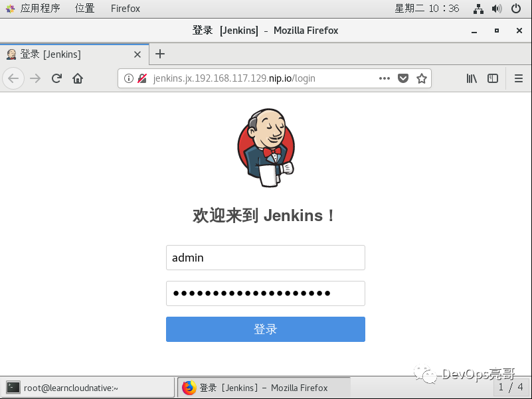532x399 pixels.
Task: Click the address bar URL jenkins.jx.192.168.117.129.nip.io/login
Action: point(234,78)
